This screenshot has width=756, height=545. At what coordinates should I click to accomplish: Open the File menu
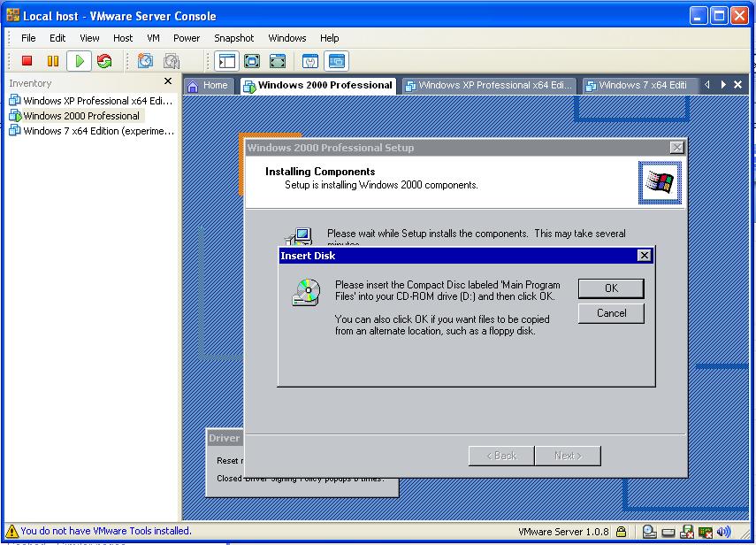click(x=28, y=38)
